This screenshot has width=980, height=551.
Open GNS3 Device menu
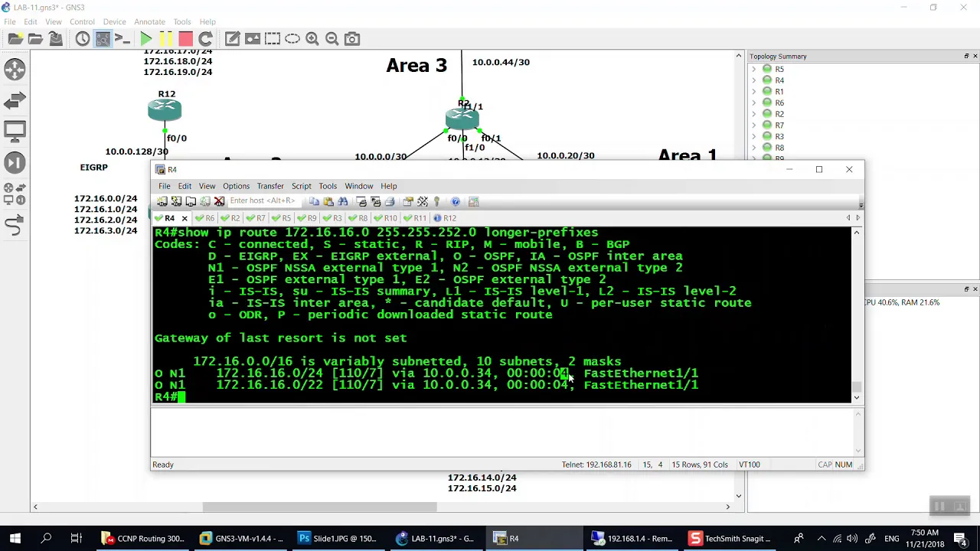pyautogui.click(x=114, y=21)
